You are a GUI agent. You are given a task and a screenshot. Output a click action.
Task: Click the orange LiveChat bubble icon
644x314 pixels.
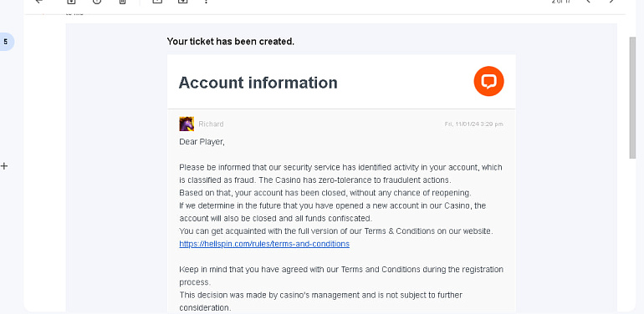488,81
